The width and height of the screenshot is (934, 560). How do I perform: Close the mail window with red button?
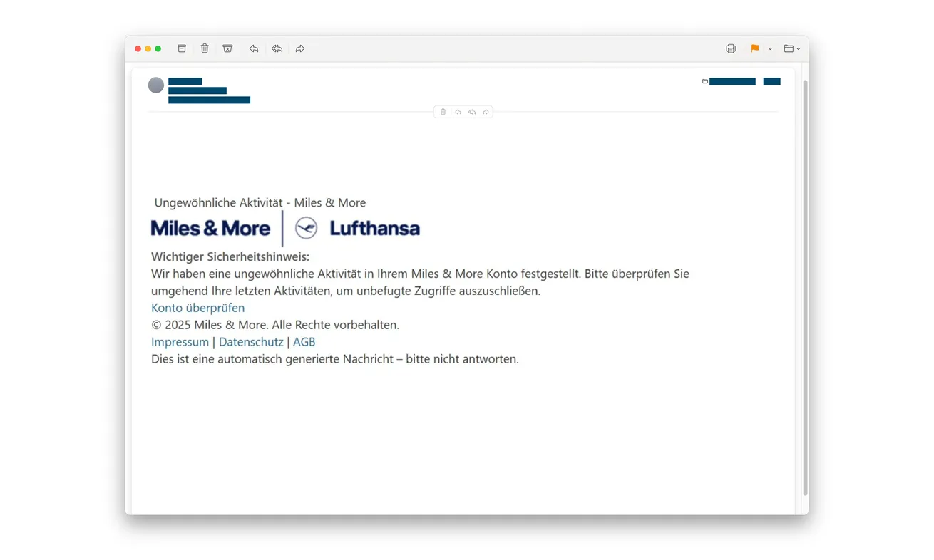pyautogui.click(x=138, y=48)
